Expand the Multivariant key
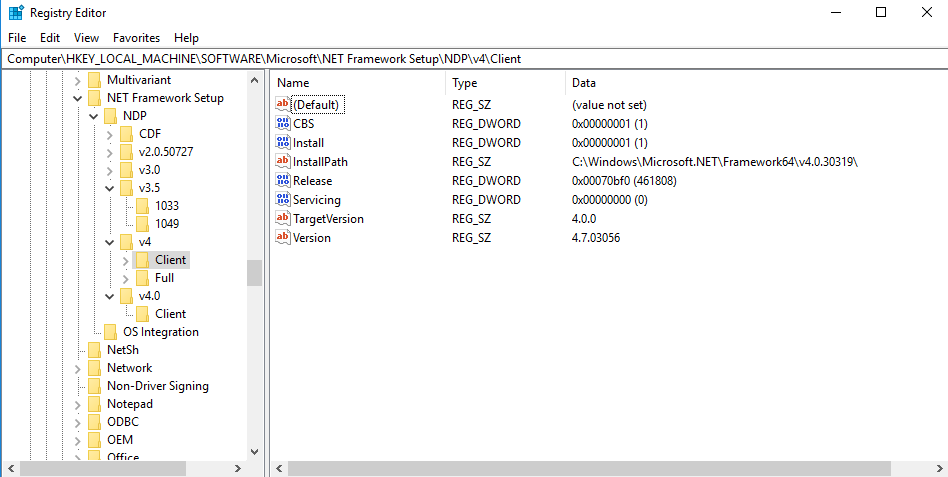The image size is (948, 477). pos(77,80)
